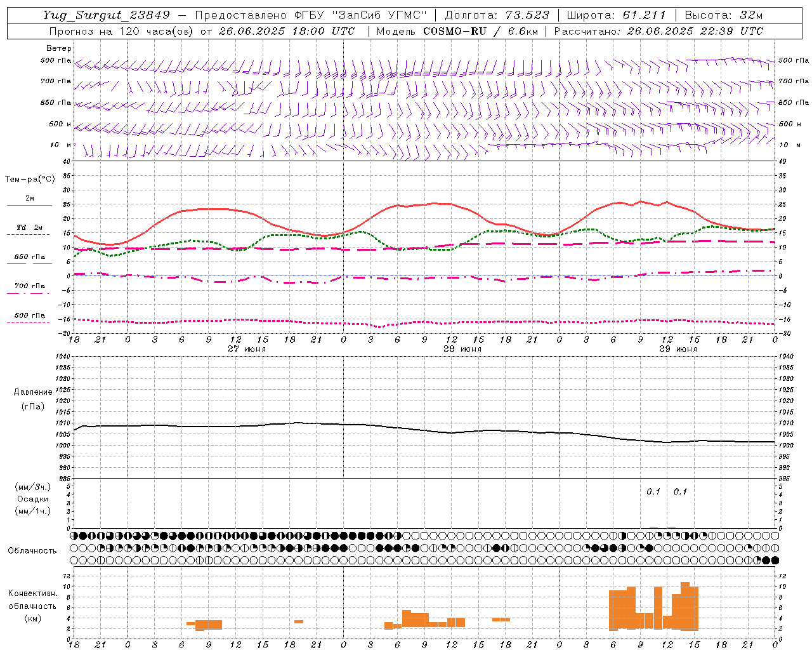This screenshot has width=812, height=650.
Task: Click the 'Высота: 32м' elevation label
Action: [x=724, y=15]
